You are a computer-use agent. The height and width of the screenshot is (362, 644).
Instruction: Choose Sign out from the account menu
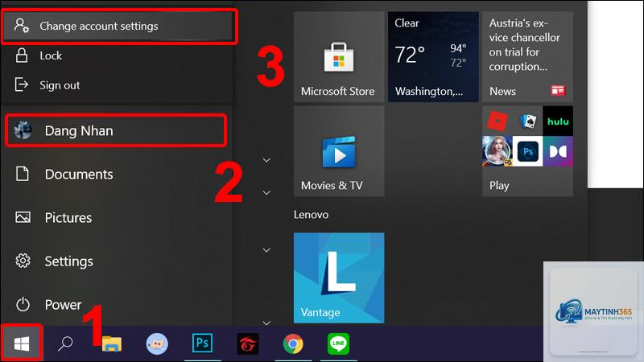pyautogui.click(x=117, y=85)
